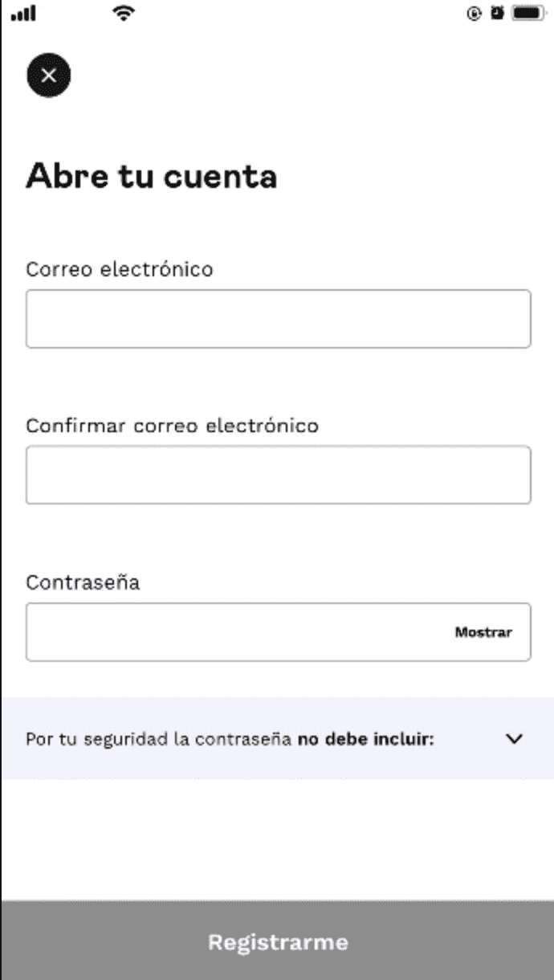Click the 'Abre tu cuenta' heading

[x=151, y=177]
